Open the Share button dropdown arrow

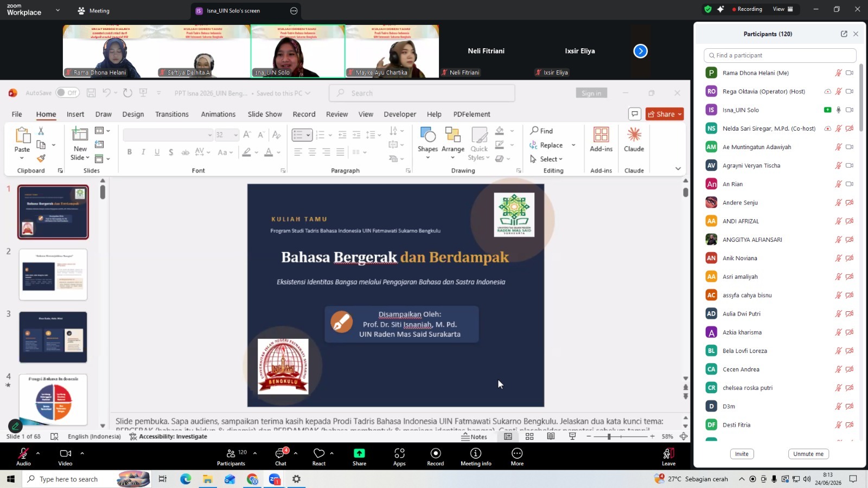tap(679, 114)
